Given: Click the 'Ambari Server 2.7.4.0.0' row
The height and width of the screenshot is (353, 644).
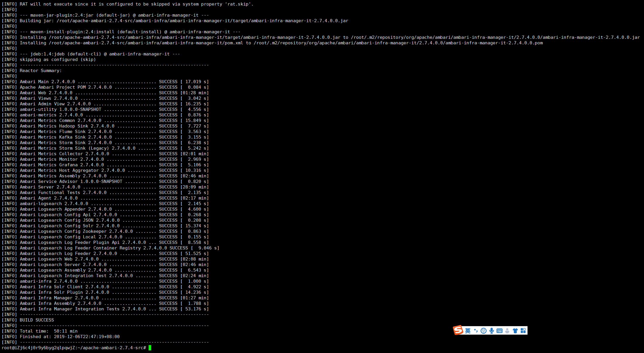Looking at the screenshot, I should pyautogui.click(x=105, y=187).
